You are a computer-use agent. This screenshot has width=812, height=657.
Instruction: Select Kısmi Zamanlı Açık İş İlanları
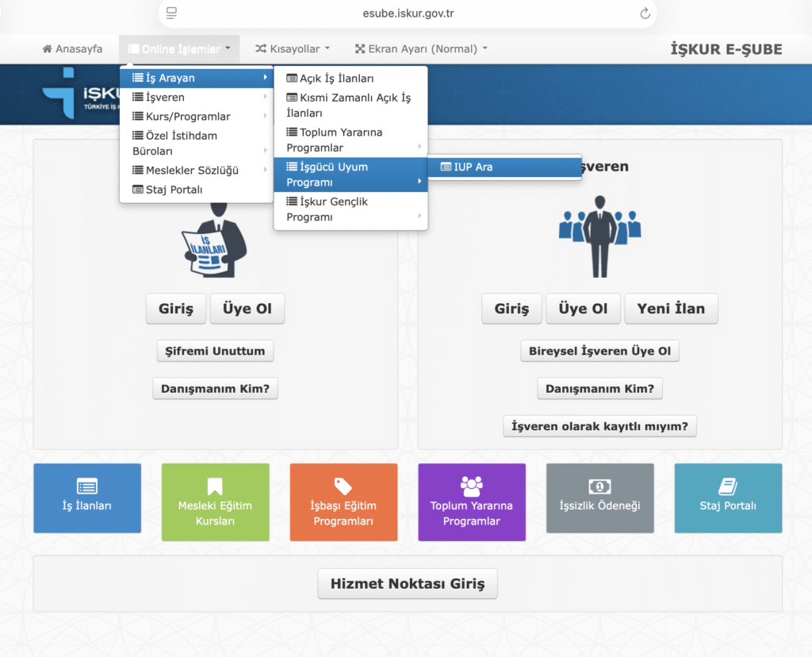pyautogui.click(x=350, y=106)
